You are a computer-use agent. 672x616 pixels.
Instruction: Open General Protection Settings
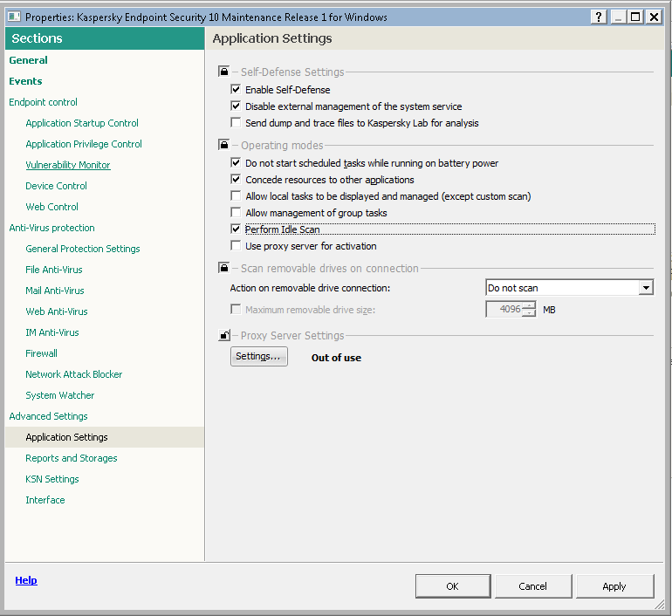(x=83, y=249)
